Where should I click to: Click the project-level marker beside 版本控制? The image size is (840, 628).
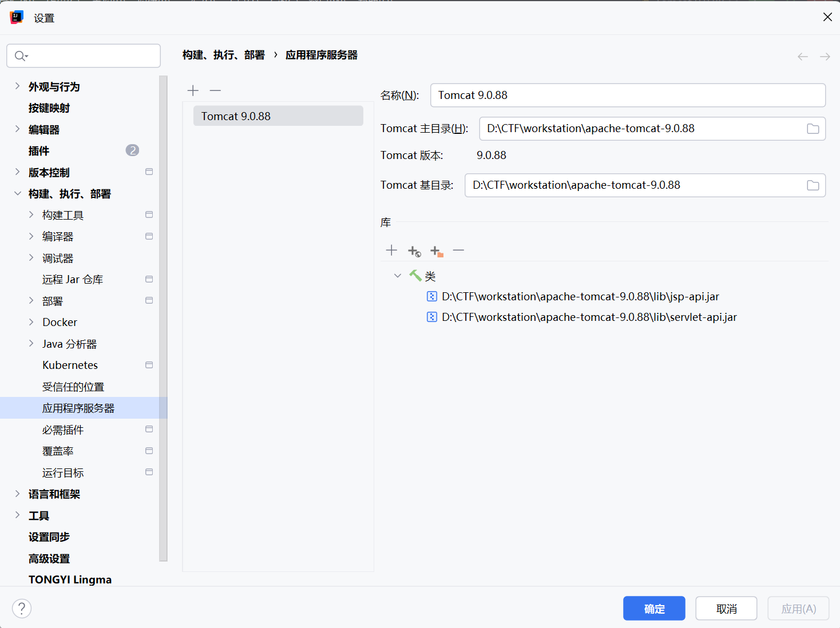click(149, 172)
